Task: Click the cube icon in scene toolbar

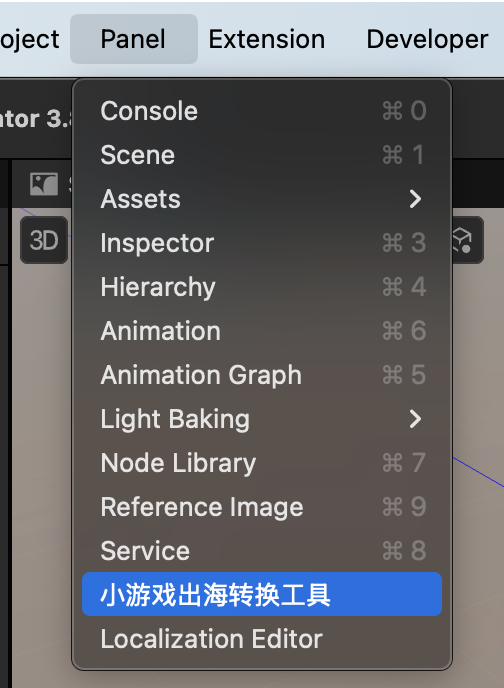Action: click(x=463, y=240)
